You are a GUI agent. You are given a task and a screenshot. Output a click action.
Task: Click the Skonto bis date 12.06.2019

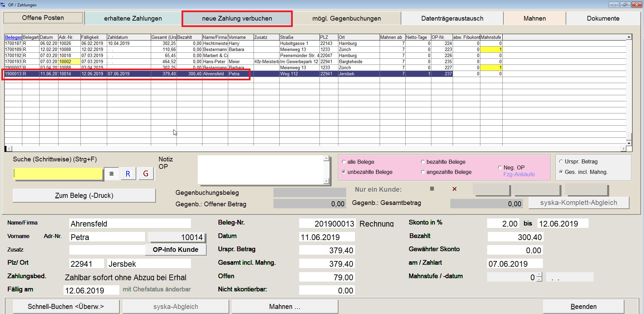pos(563,224)
